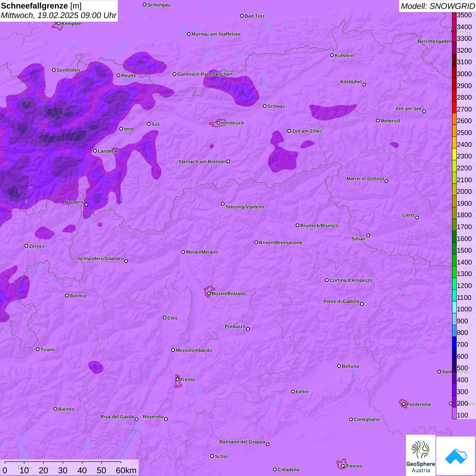This screenshot has height=476, width=476.
Task: Click the 1000 m cyan legend swatch
Action: tap(454, 307)
